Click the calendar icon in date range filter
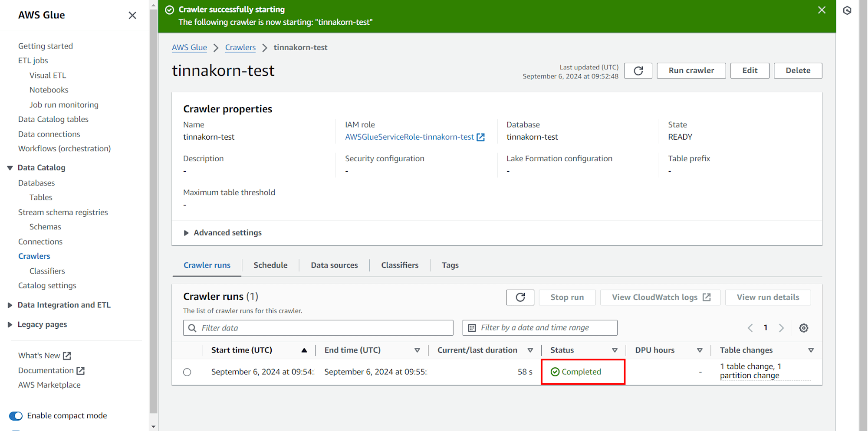Viewport: 868px width, 431px height. pyautogui.click(x=472, y=328)
